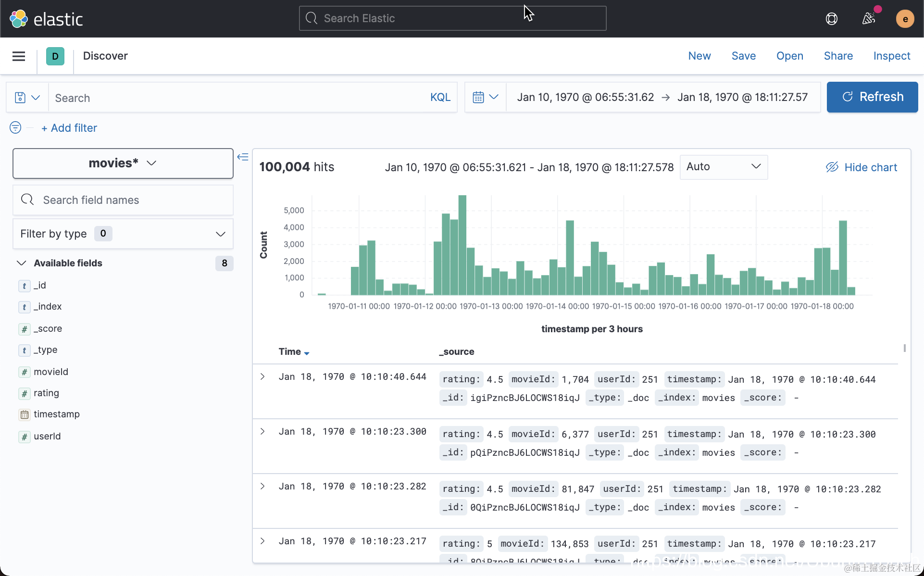Screen dimensions: 924x576
Task: Expand the first document row
Action: [x=262, y=376]
